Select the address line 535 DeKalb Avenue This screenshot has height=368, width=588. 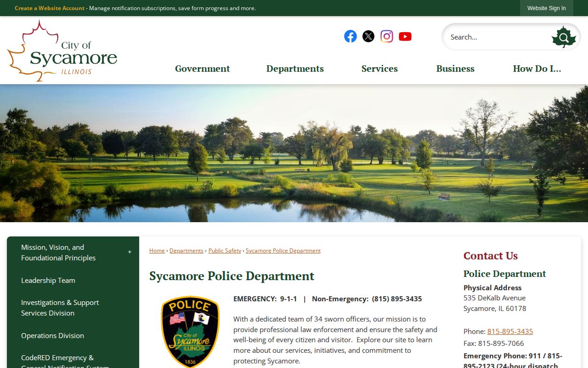coord(495,298)
